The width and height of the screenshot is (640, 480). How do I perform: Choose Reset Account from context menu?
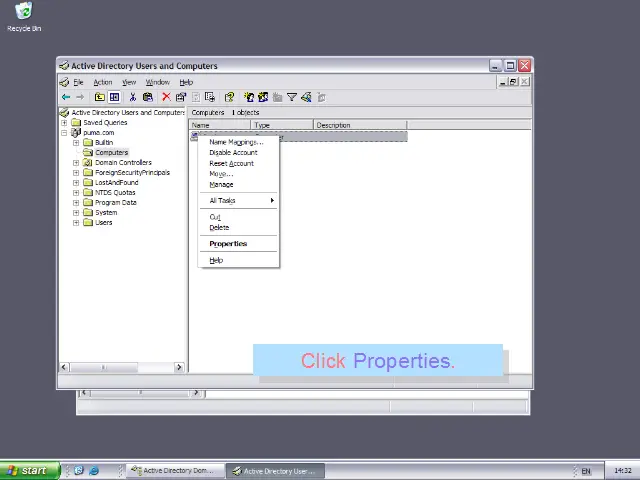point(239,163)
